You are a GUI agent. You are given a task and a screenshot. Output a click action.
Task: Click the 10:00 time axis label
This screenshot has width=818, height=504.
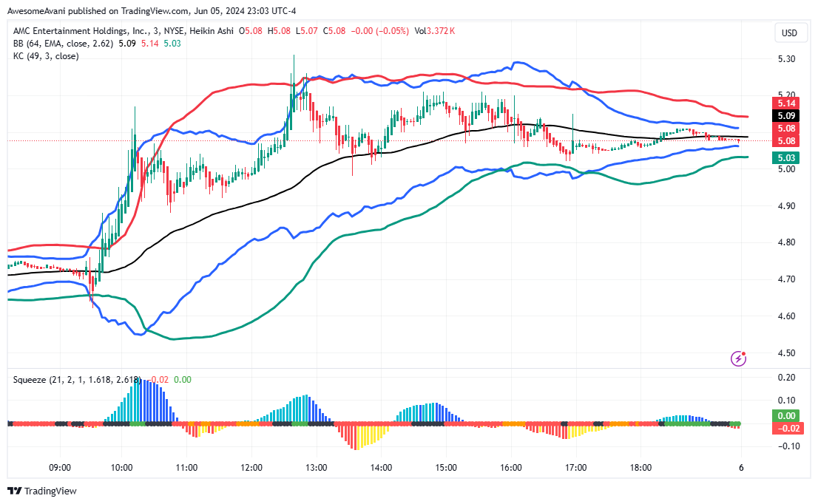pos(121,468)
